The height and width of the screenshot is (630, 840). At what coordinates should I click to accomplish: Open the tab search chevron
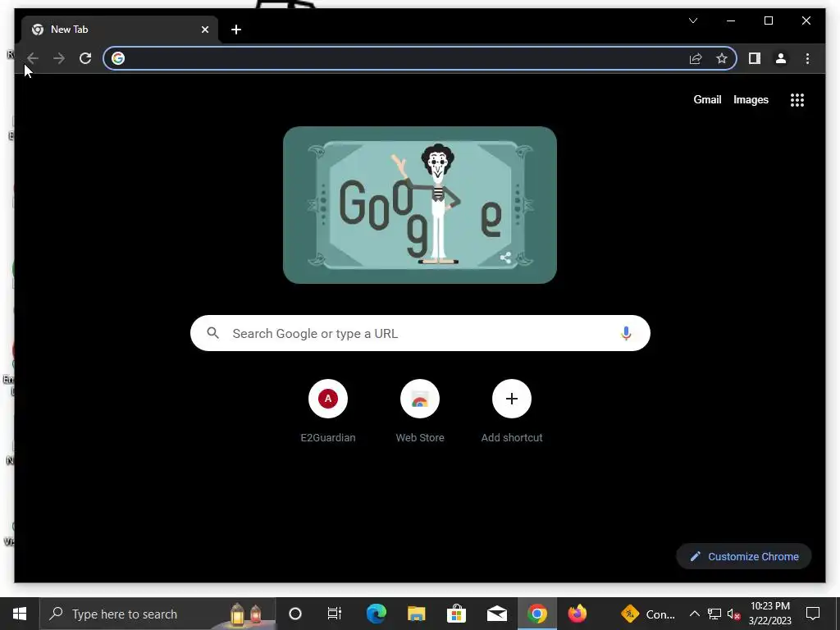pyautogui.click(x=693, y=21)
